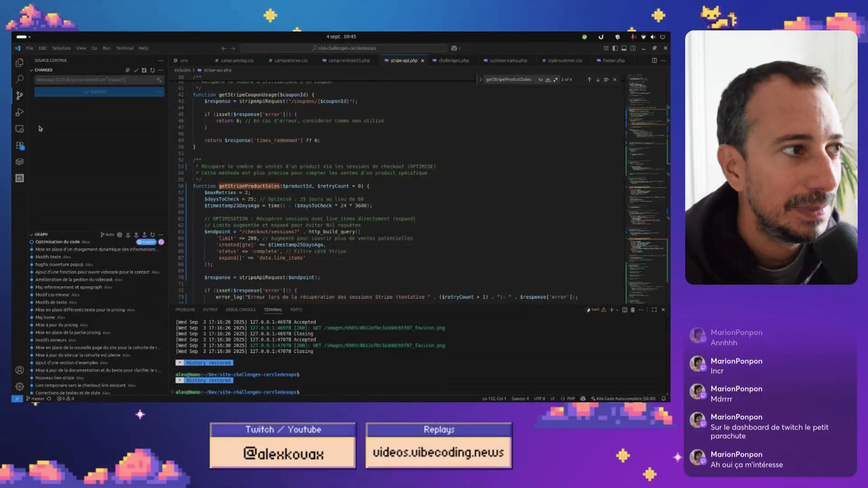The height and width of the screenshot is (488, 868).
Task: Toggle Use Regular Expression in find widget
Action: [556, 80]
